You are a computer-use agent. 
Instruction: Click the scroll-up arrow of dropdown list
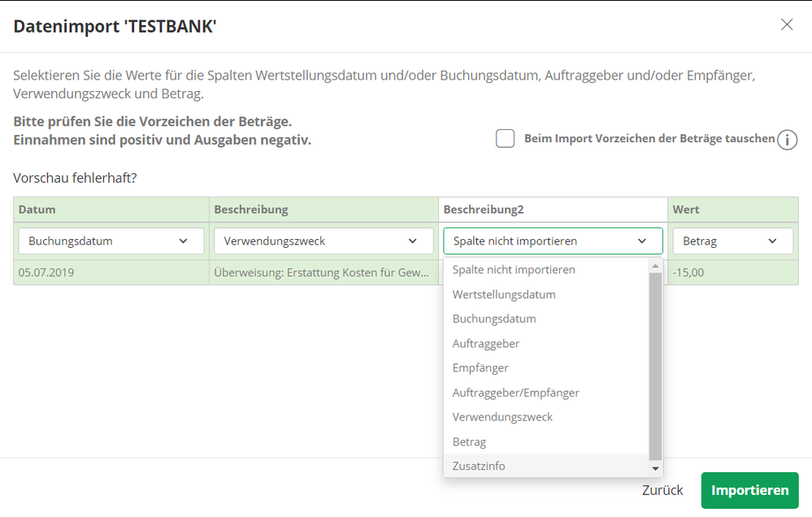click(655, 266)
